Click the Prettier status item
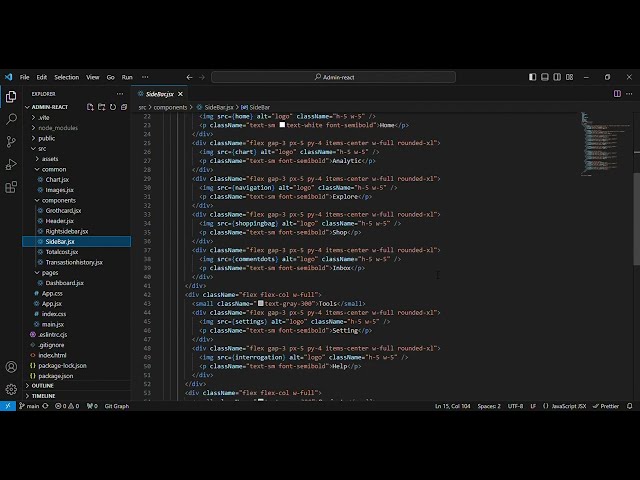Viewport: 640px width, 480px height. 606,406
